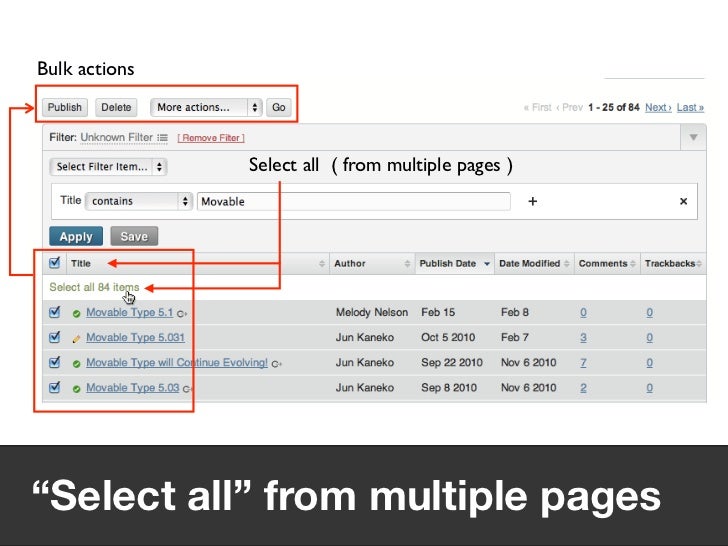The height and width of the screenshot is (546, 728).
Task: Open trackbacks count for 'will Continue Evolving' row
Action: click(x=650, y=363)
